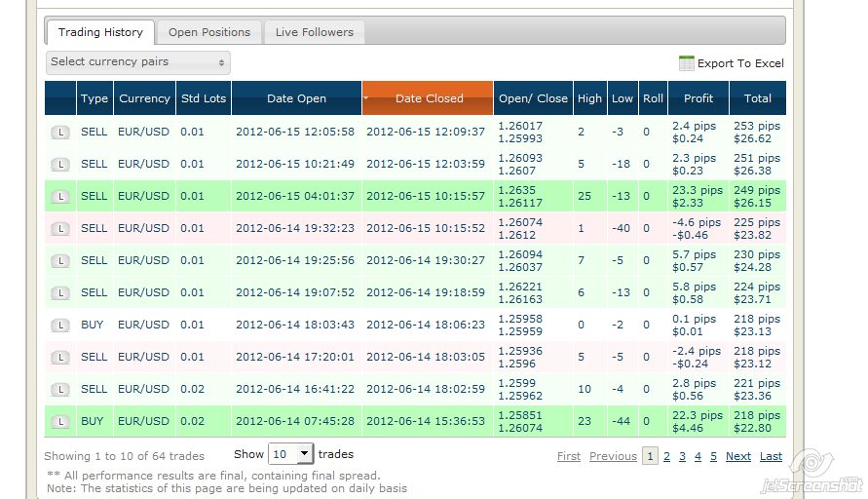The width and height of the screenshot is (868, 499).
Task: Click the L icon for trade opened 2012-06-14 19:32:23
Action: [60, 229]
